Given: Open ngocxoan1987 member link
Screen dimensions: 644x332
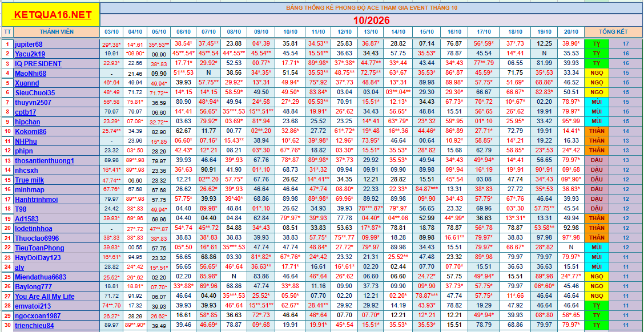Looking at the screenshot, I should pyautogui.click(x=37, y=315).
